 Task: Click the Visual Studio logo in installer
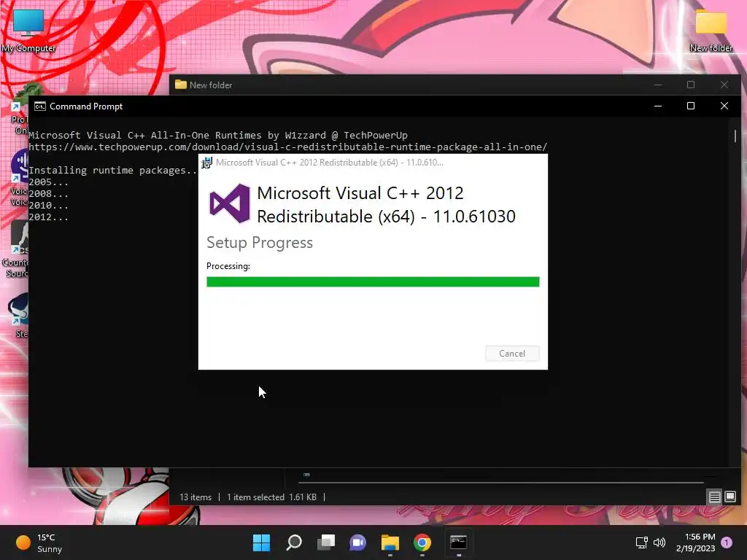click(x=230, y=204)
